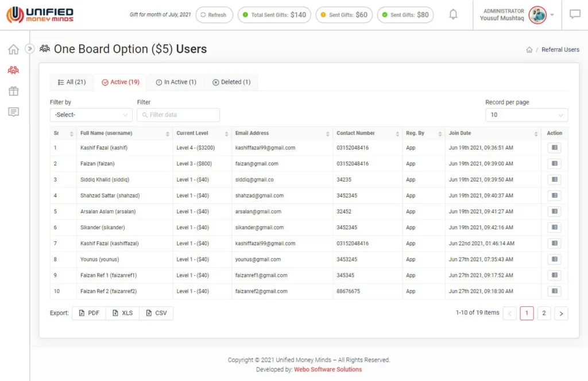Open the Users icon in the sidebar

[13, 70]
